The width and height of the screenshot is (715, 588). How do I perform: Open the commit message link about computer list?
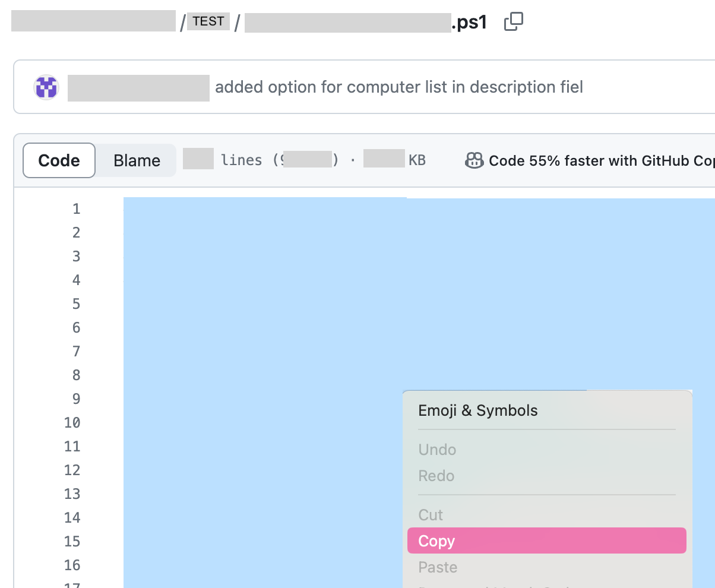tap(398, 87)
